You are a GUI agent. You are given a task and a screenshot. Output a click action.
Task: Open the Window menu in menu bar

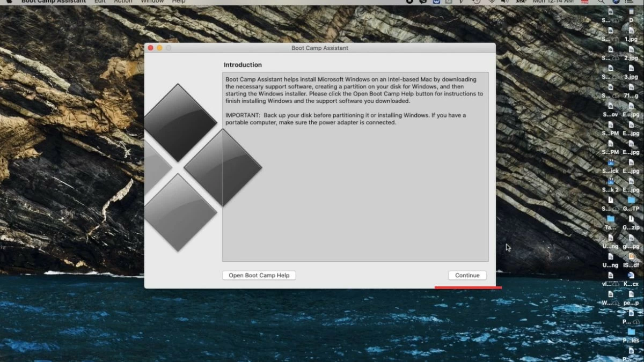tap(152, 2)
